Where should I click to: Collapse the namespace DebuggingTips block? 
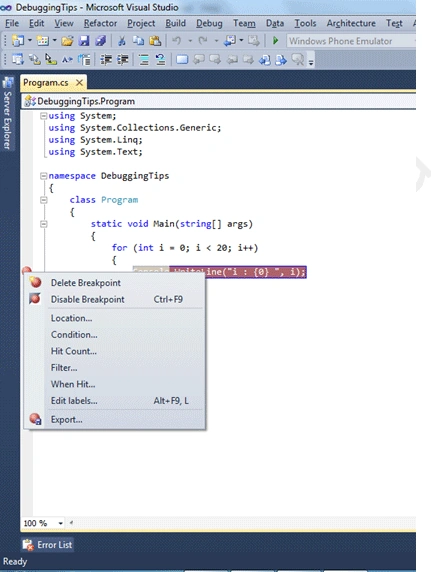click(x=43, y=176)
